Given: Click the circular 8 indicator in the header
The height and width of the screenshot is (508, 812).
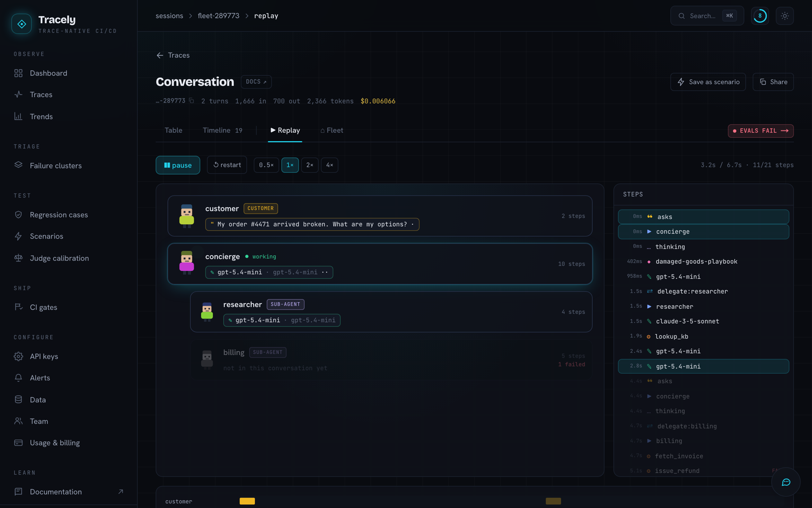Looking at the screenshot, I should click(760, 16).
